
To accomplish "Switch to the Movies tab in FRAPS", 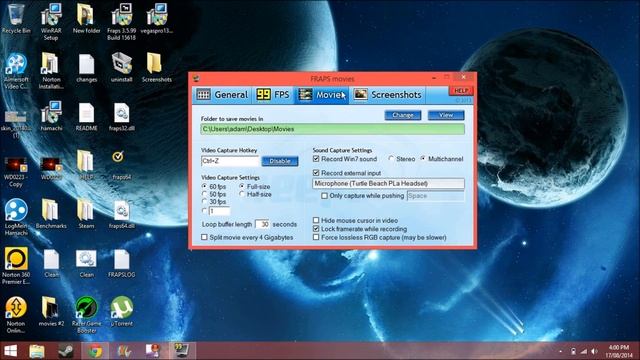I will point(322,95).
